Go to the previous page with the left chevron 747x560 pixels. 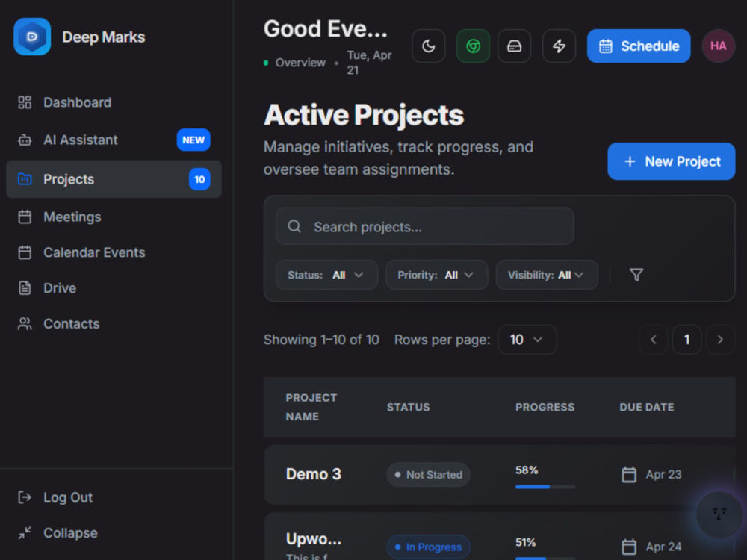pos(653,340)
